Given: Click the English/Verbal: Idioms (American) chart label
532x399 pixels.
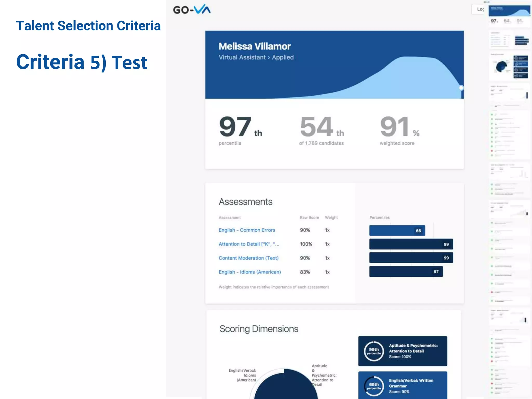Looking at the screenshot, I should (x=242, y=375).
